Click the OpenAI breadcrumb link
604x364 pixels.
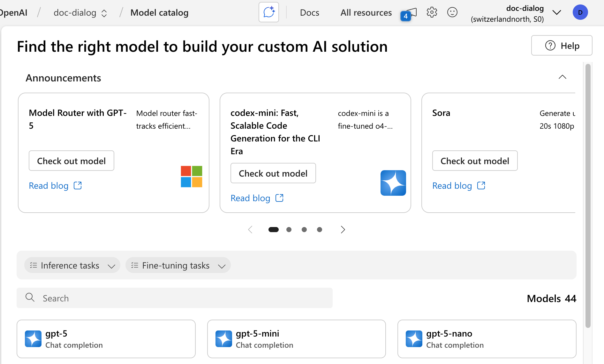tap(13, 13)
